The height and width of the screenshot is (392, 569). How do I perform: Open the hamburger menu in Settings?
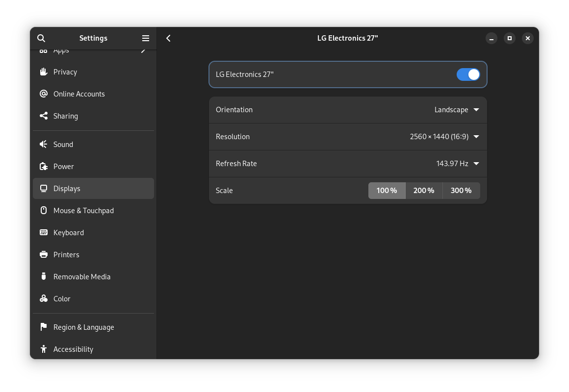coord(145,38)
